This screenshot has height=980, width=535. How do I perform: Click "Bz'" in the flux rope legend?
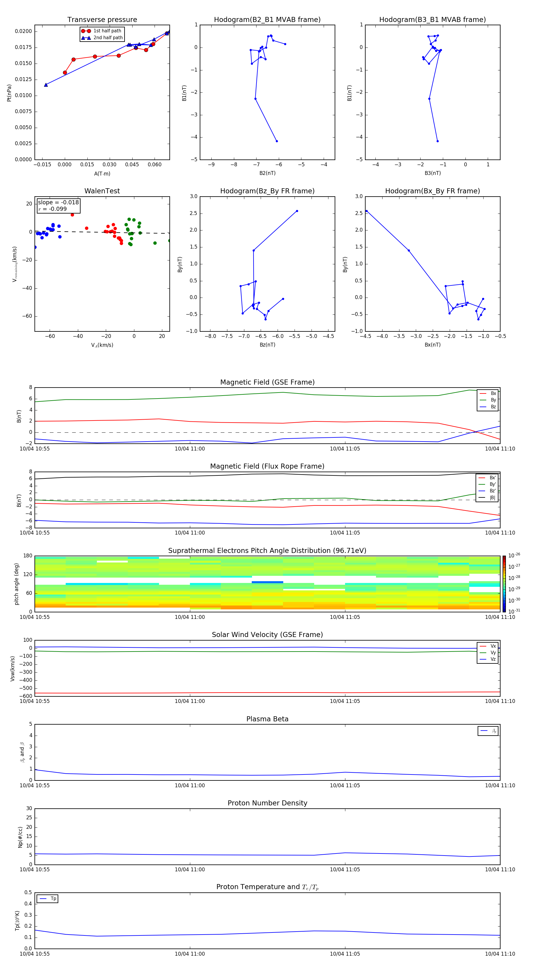(493, 491)
